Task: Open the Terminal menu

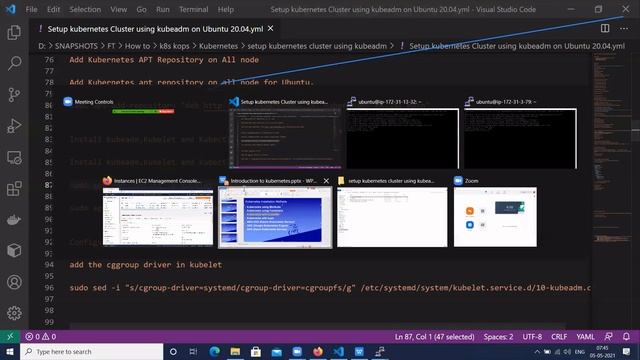Action: click(193, 9)
